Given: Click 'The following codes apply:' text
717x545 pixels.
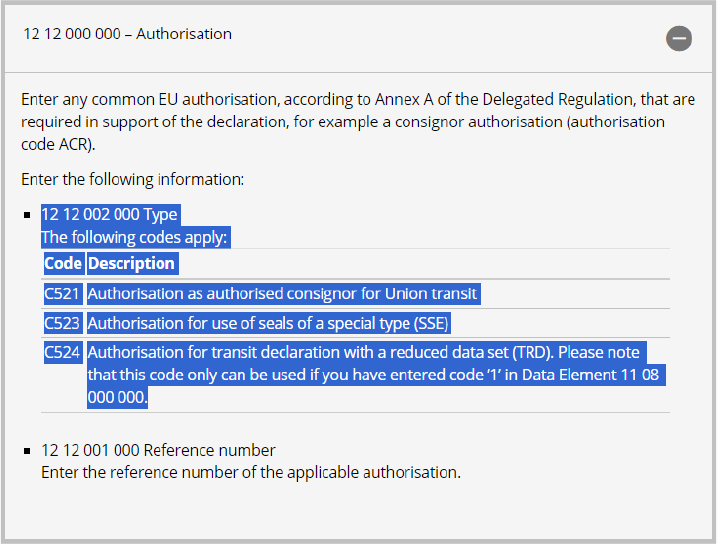Looking at the screenshot, I should pyautogui.click(x=135, y=238).
